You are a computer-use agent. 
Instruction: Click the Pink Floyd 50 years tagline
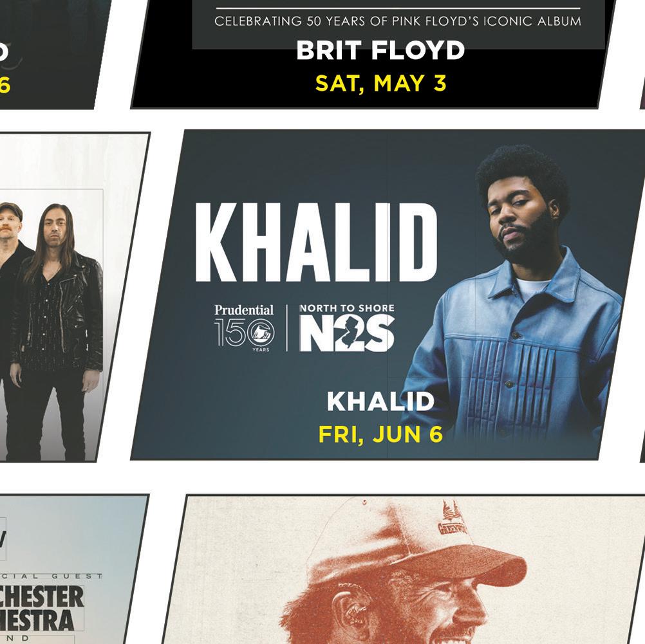tap(398, 21)
